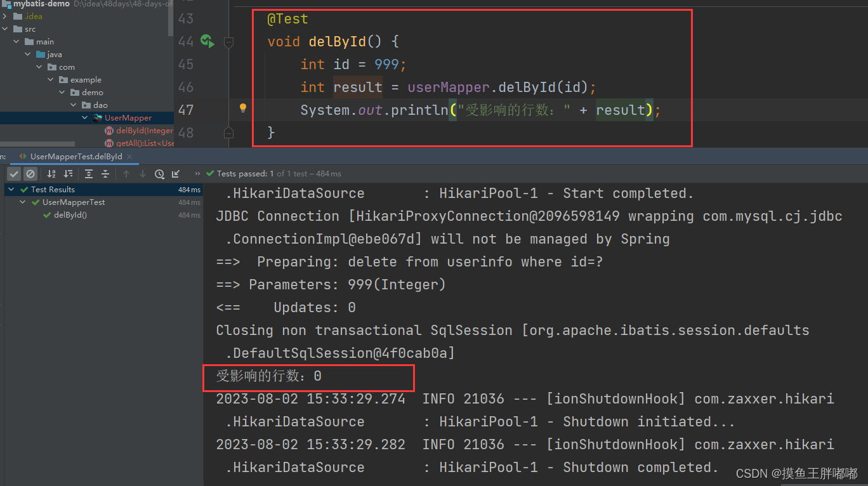
Task: Select UserMapperTest.delById run tab
Action: pos(76,157)
